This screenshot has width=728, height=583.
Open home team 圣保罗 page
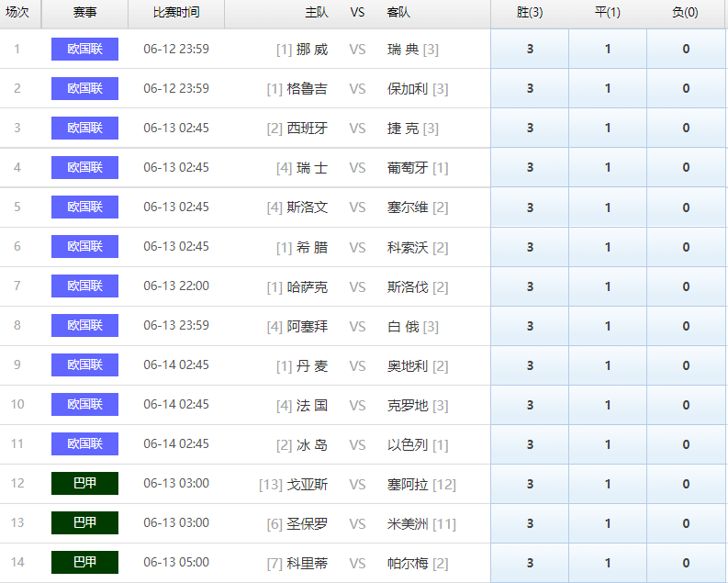click(308, 524)
